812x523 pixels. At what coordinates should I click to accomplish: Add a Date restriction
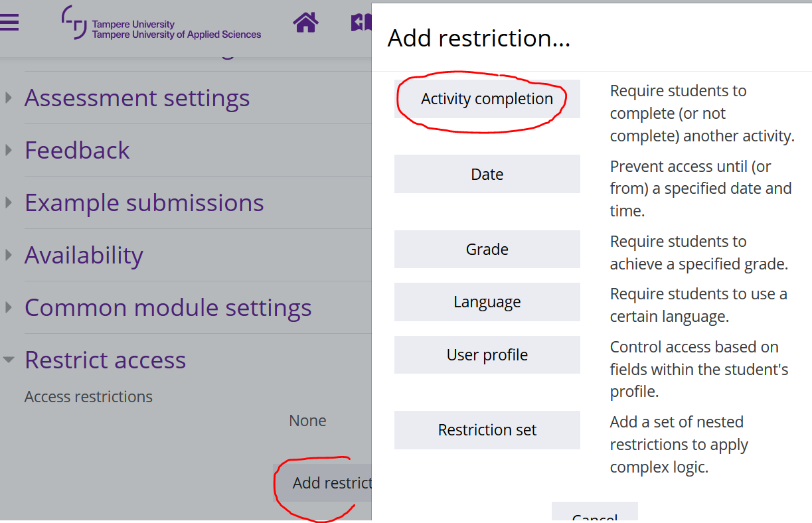click(487, 174)
